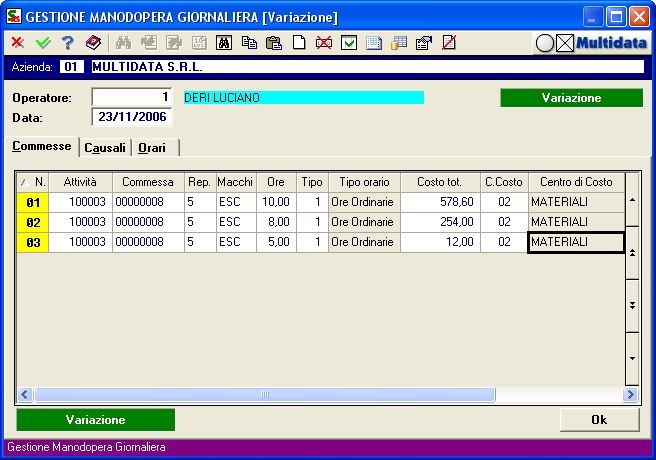Open help with the blue question mark

pyautogui.click(x=67, y=43)
